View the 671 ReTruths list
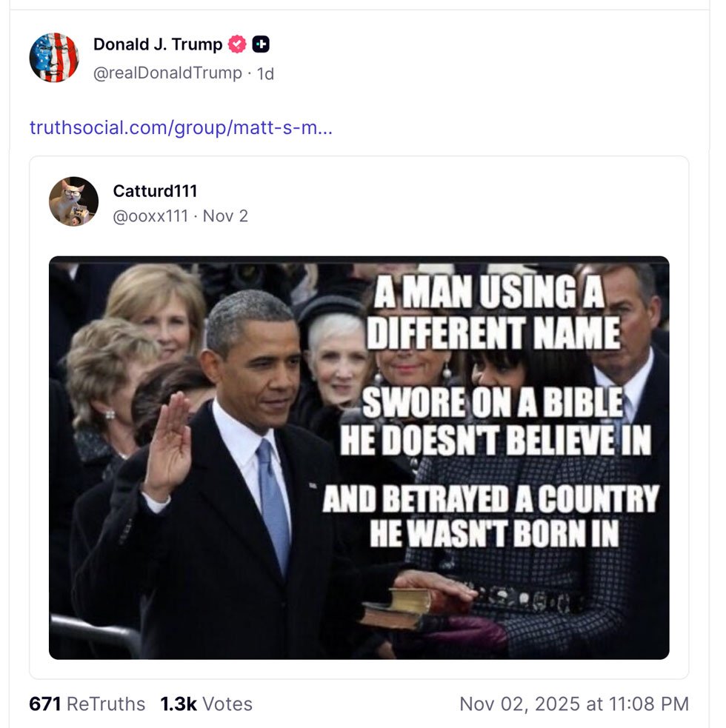 click(x=87, y=704)
